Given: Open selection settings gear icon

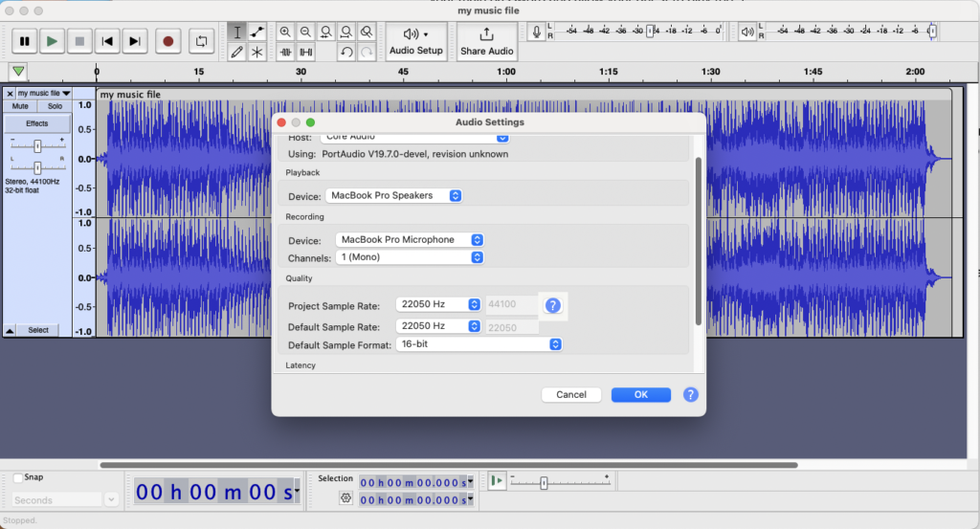Looking at the screenshot, I should pyautogui.click(x=346, y=498).
